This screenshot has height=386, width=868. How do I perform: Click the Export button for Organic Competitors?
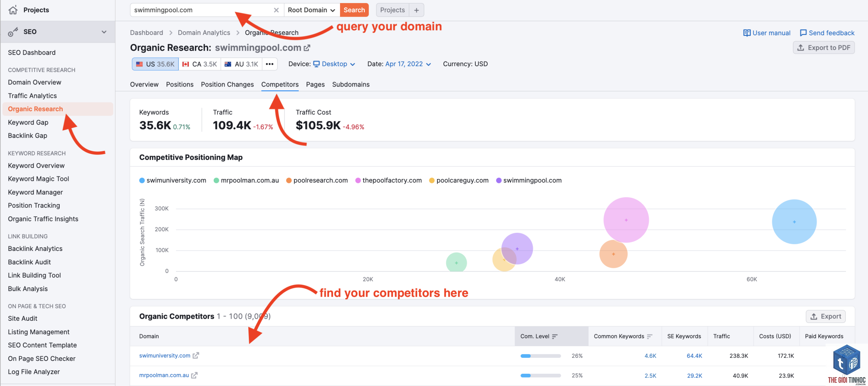pyautogui.click(x=826, y=316)
